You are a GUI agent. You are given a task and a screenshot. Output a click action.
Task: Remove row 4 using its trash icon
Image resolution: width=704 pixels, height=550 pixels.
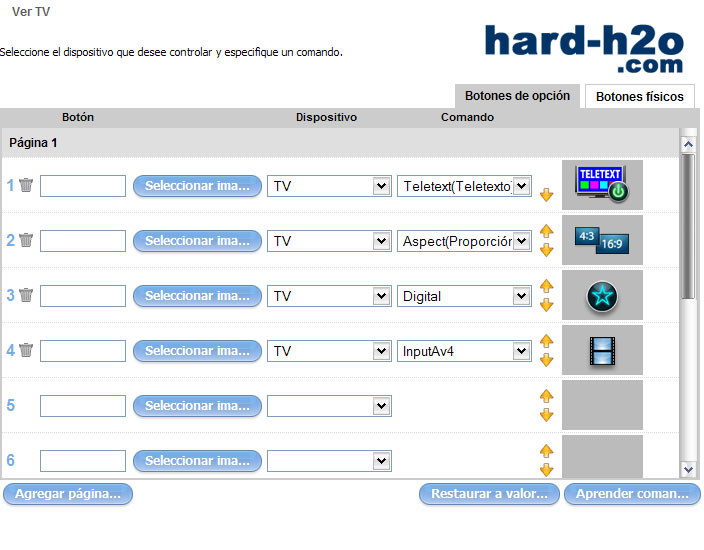click(x=26, y=350)
